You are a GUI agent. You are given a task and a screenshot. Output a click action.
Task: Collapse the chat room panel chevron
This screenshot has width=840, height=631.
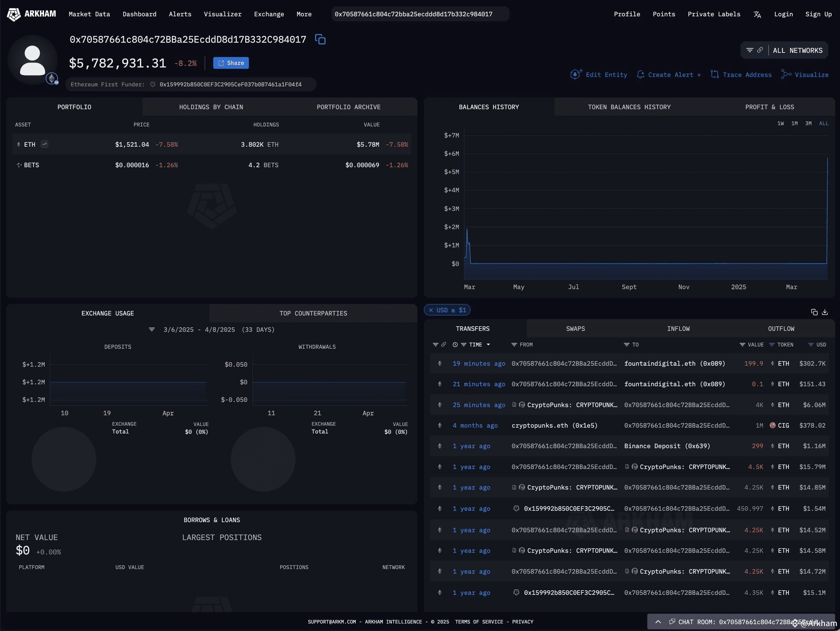tap(658, 622)
